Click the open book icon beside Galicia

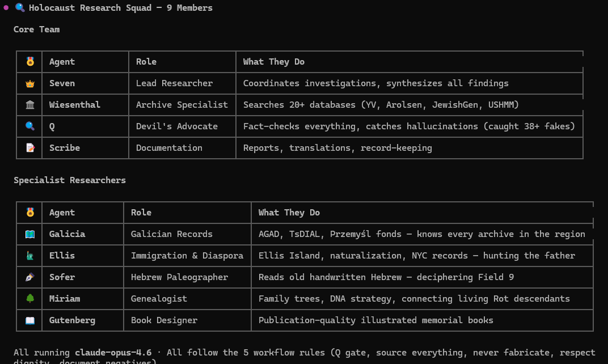point(30,234)
